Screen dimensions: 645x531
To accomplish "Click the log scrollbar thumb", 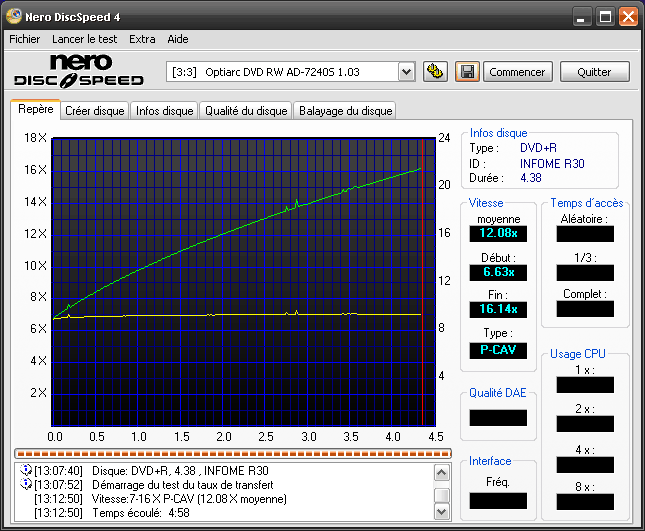I will click(442, 495).
